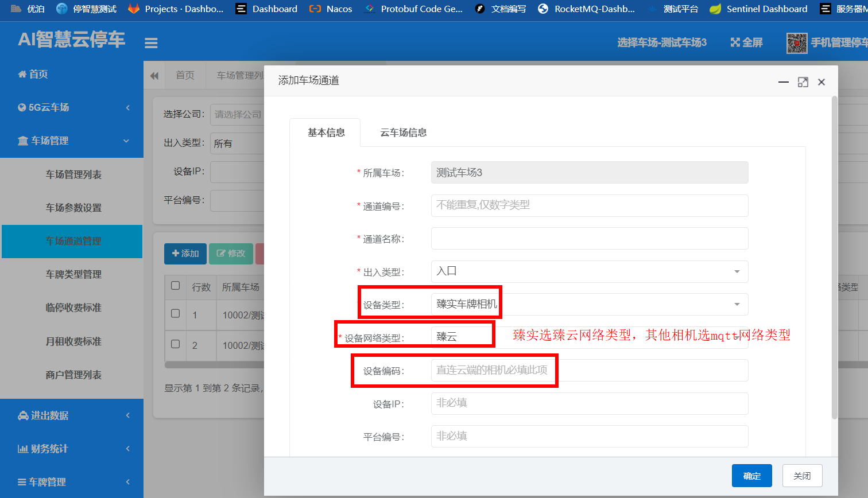
Task: Open 车牌类型管理 in the sidebar
Action: pos(72,274)
